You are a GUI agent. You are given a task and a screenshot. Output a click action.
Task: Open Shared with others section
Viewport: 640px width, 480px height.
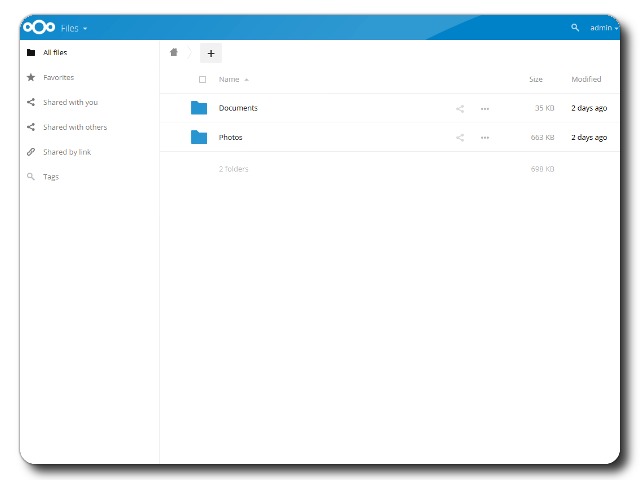[x=74, y=127]
